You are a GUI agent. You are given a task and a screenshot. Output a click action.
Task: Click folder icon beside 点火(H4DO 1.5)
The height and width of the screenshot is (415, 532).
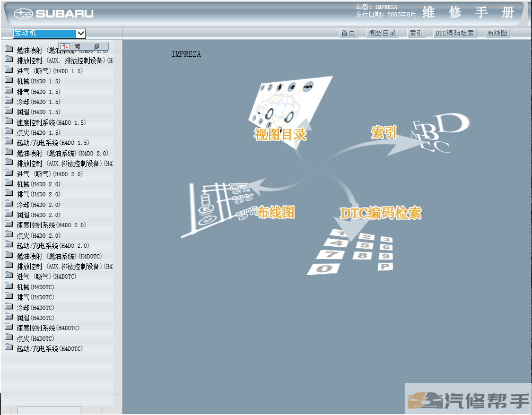coord(9,132)
